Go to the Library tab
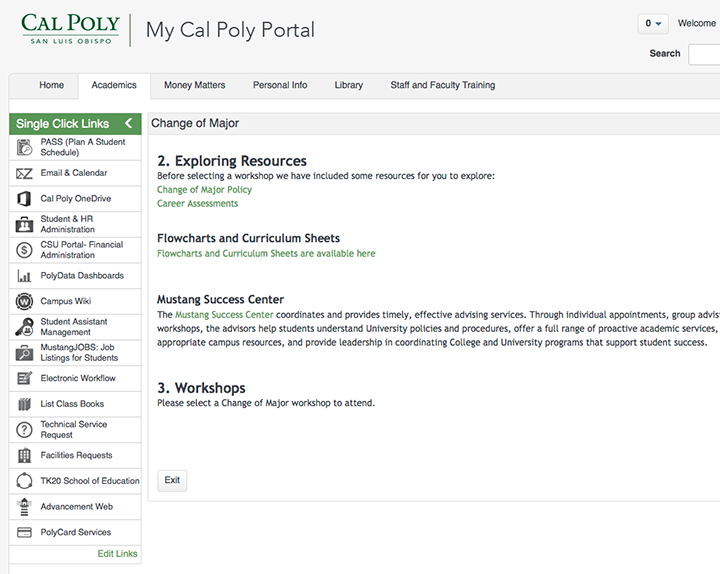 pos(349,85)
